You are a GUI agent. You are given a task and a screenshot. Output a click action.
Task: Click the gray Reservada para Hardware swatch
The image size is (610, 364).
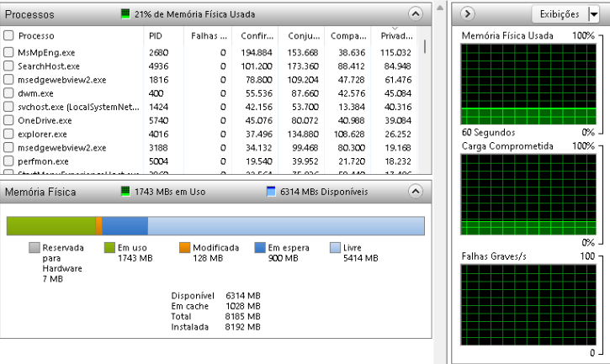point(34,248)
